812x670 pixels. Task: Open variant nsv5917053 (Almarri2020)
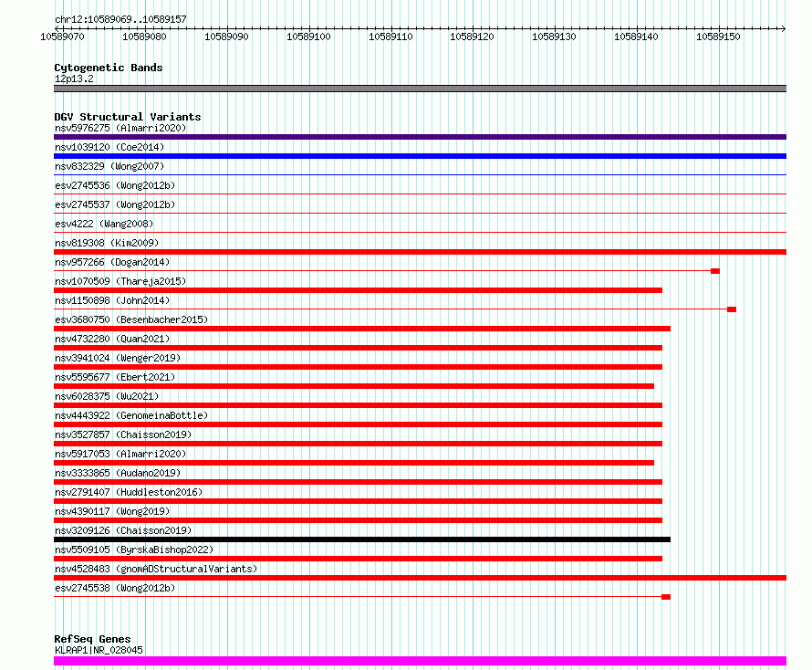click(x=120, y=454)
